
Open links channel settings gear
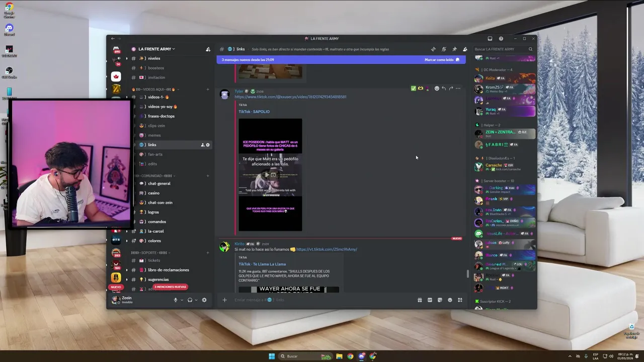pos(208,145)
